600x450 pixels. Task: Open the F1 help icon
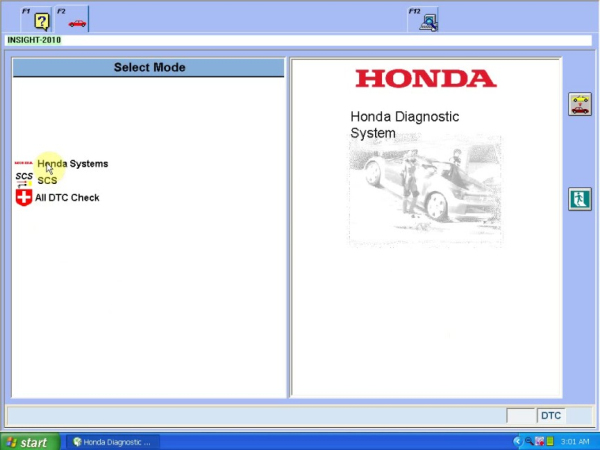tap(42, 21)
